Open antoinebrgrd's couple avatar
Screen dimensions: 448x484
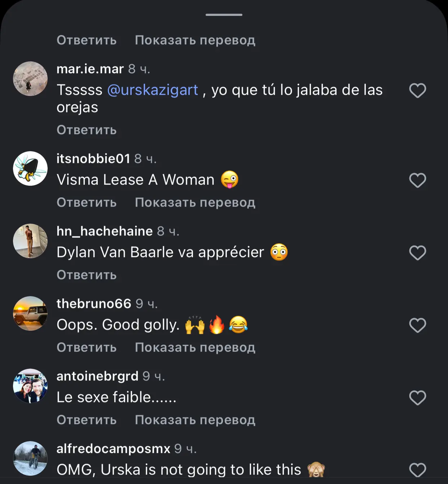[30, 386]
